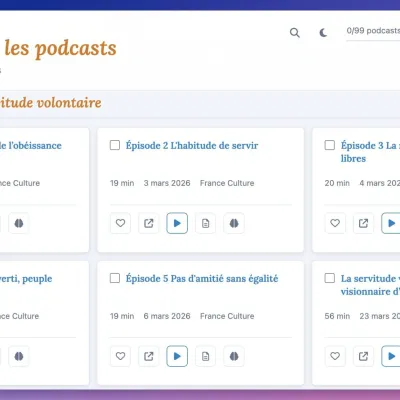Viewport: 400px width, 400px height.
Task: Play Épisode 3 episode
Action: tap(391, 223)
